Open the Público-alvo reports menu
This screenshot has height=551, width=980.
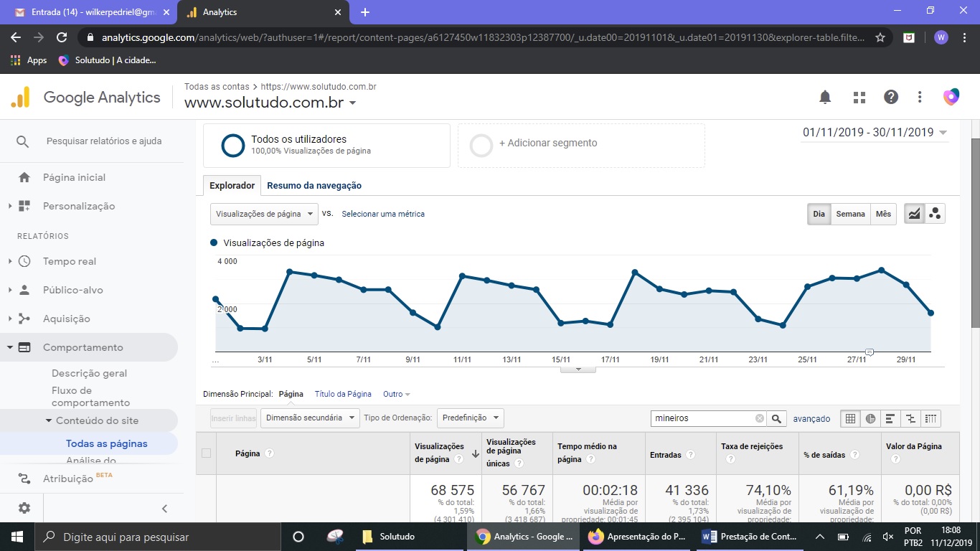pyautogui.click(x=72, y=290)
